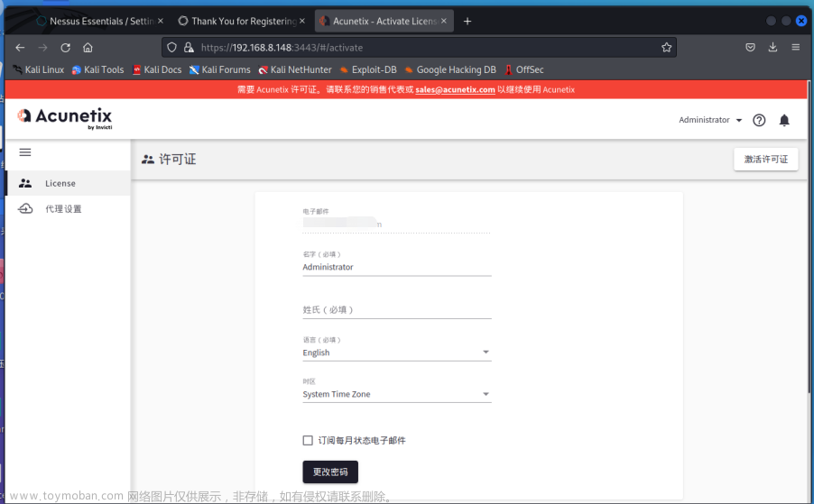814x504 pixels.
Task: Close the Acunetix Activate License tab
Action: (443, 21)
